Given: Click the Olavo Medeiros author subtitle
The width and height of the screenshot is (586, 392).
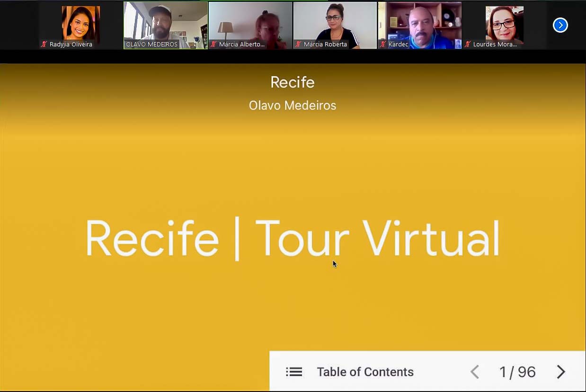Looking at the screenshot, I should point(293,105).
